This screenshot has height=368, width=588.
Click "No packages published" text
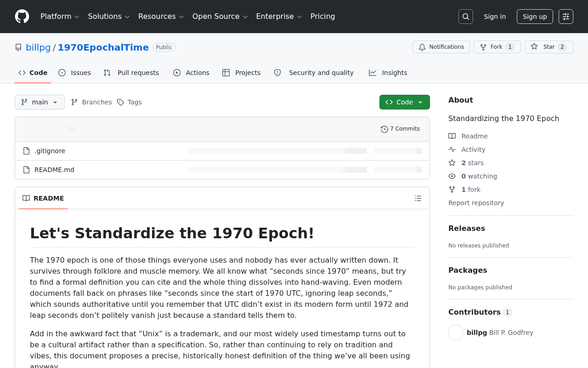click(x=480, y=287)
